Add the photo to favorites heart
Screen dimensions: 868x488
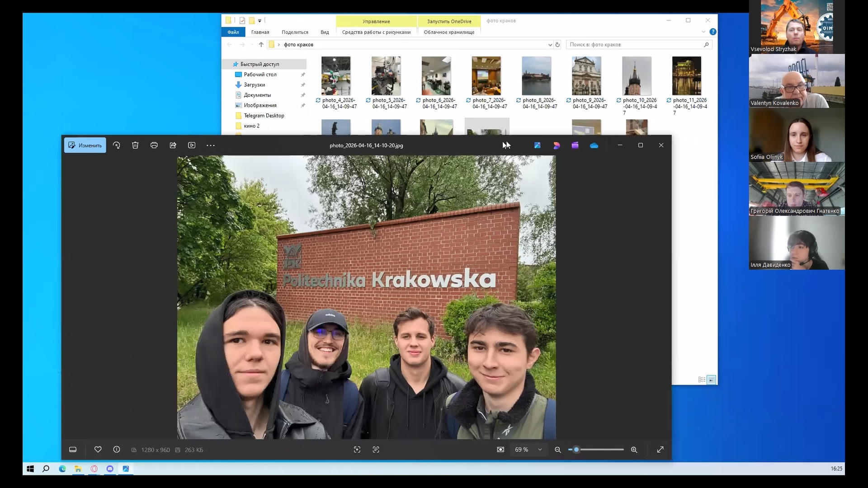(98, 450)
